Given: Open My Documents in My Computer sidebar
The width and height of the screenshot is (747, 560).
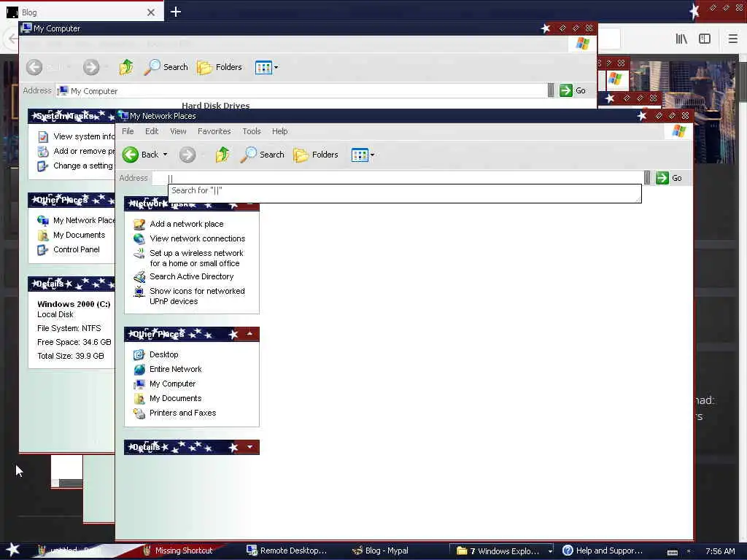Looking at the screenshot, I should [x=79, y=236].
